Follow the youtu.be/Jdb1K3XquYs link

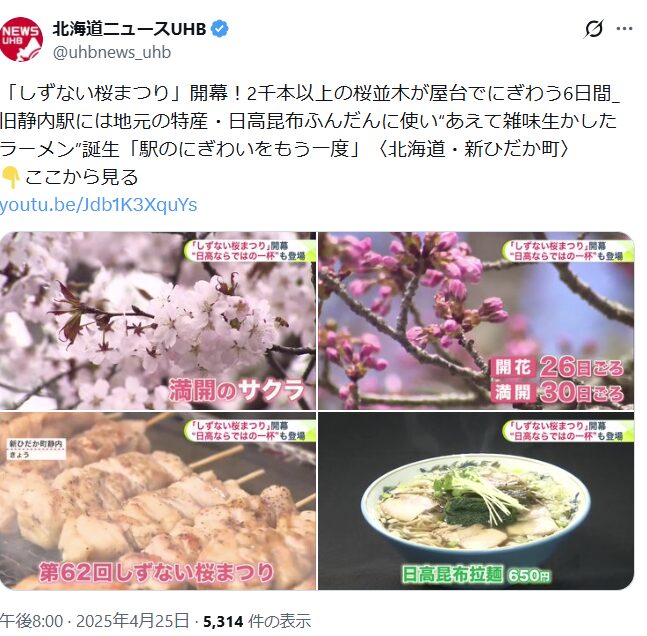coord(98,205)
